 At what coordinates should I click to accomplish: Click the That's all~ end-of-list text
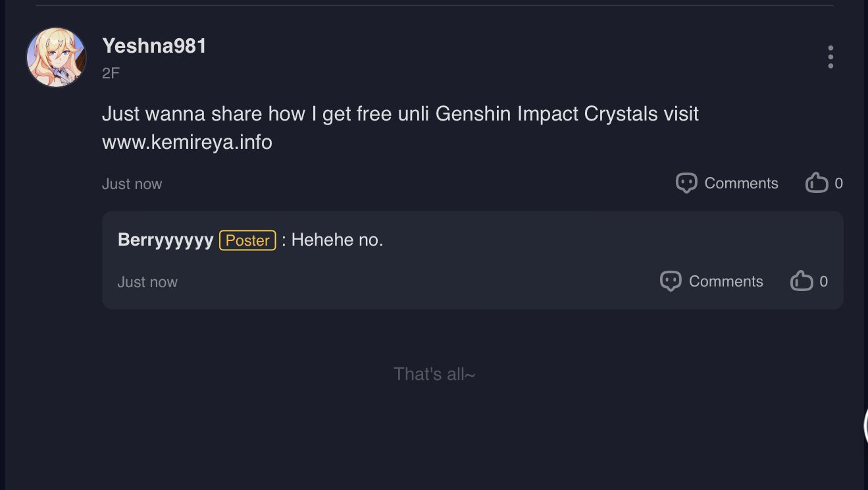tap(434, 373)
